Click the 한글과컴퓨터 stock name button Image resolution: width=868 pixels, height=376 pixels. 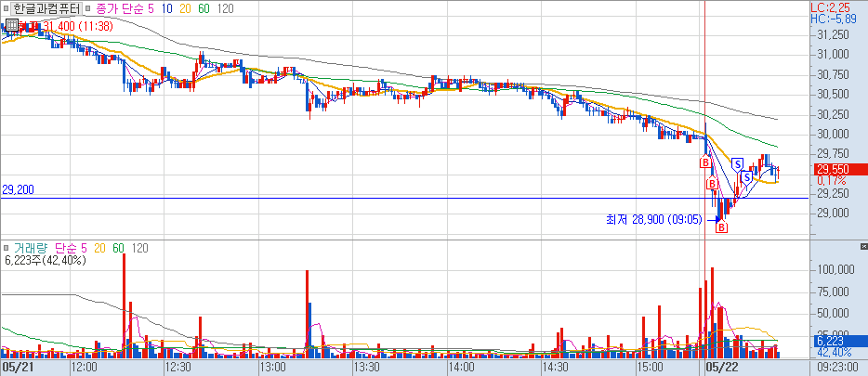[x=47, y=8]
